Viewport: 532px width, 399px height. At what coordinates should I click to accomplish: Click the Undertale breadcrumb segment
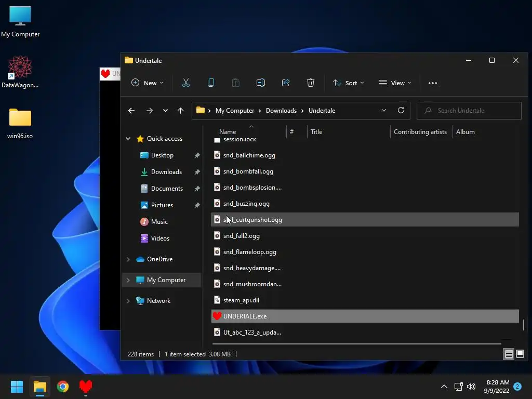click(x=322, y=111)
